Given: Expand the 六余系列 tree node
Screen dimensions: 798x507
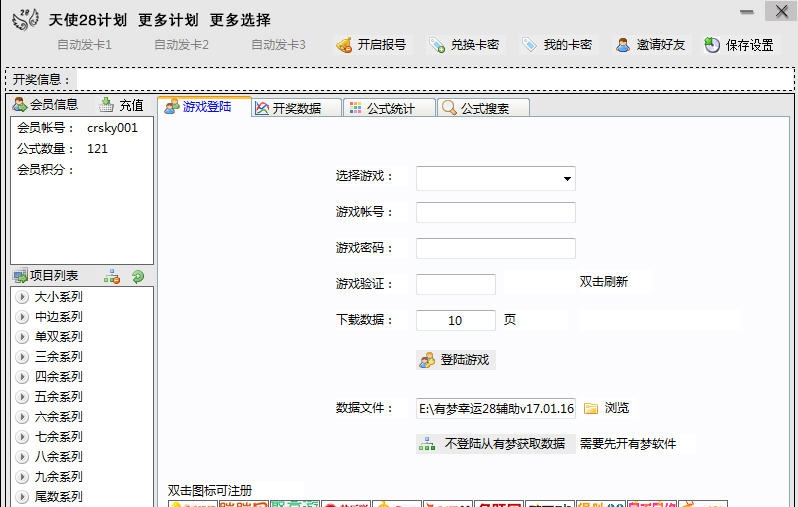Looking at the screenshot, I should [21, 417].
